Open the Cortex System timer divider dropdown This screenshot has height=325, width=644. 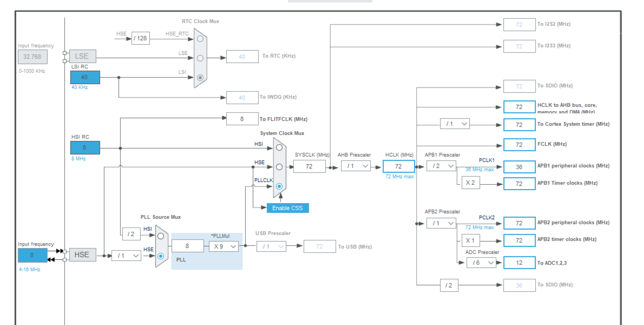click(x=455, y=124)
